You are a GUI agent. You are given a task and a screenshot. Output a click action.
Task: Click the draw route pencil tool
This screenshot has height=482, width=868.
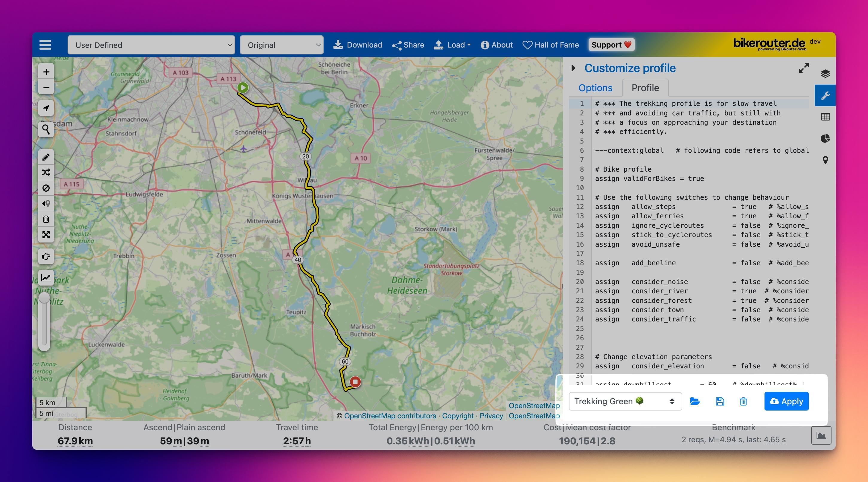tap(46, 157)
